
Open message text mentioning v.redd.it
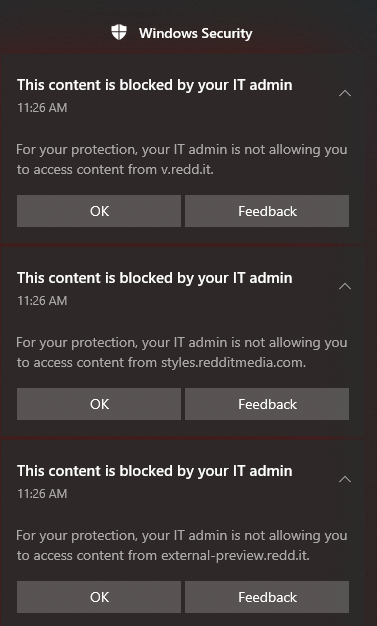click(x=182, y=160)
